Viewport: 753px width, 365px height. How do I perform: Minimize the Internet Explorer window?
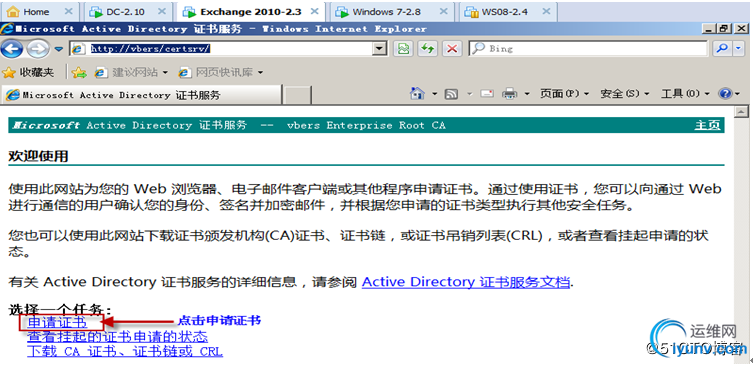(x=708, y=29)
